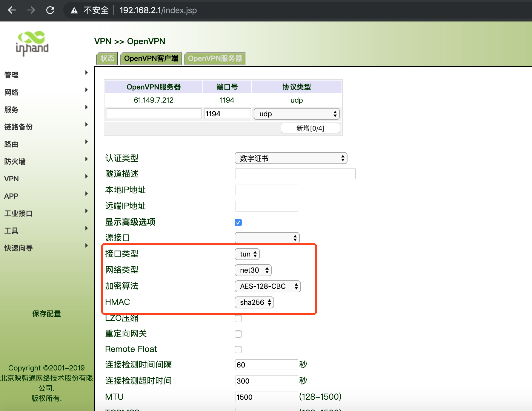Click the 新增[0/4] button
Image resolution: width=532 pixels, height=411 pixels.
point(310,128)
